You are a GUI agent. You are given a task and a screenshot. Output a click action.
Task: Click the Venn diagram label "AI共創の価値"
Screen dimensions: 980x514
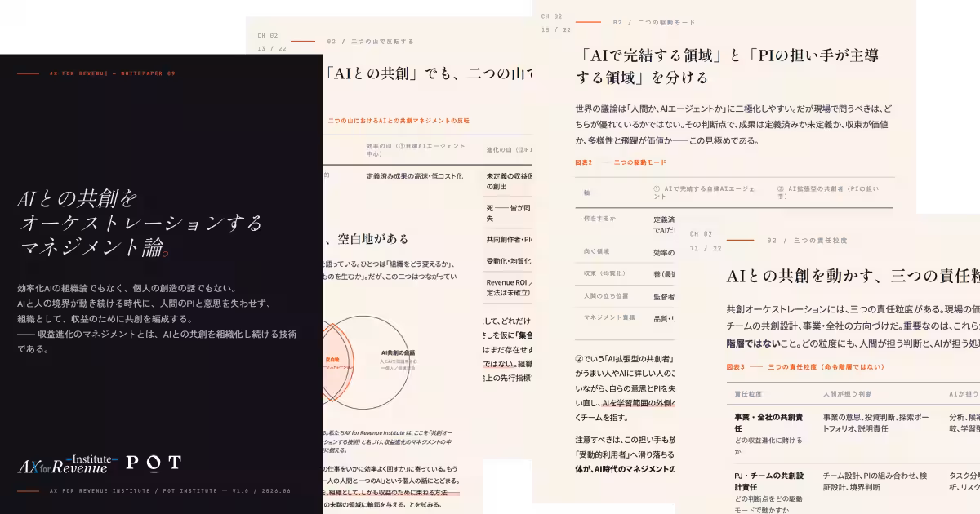[398, 352]
